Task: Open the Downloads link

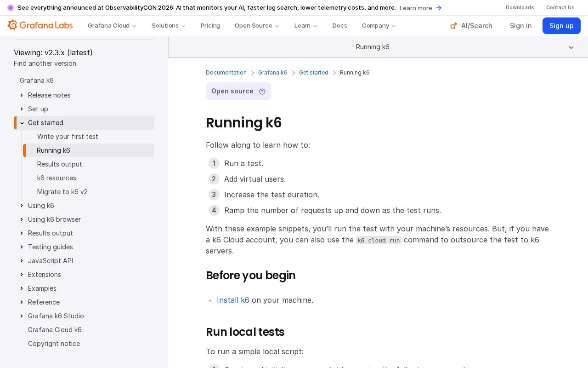Action: tap(520, 7)
